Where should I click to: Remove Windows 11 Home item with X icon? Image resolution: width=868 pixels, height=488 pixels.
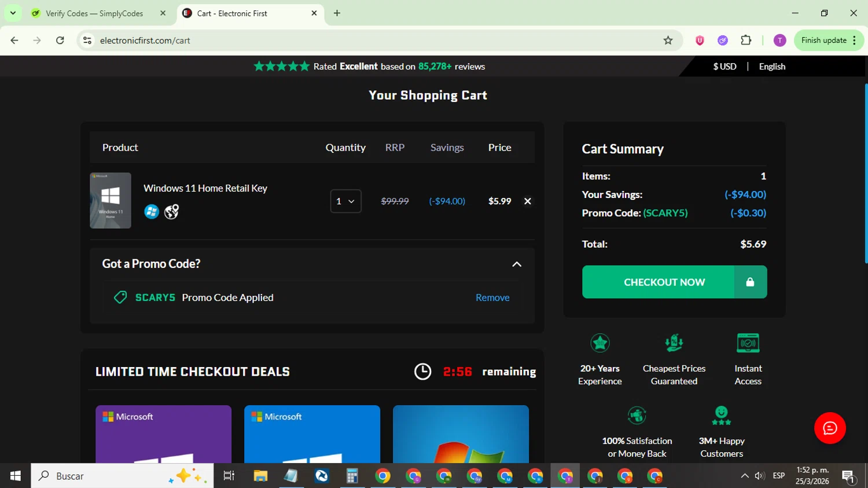pyautogui.click(x=527, y=201)
